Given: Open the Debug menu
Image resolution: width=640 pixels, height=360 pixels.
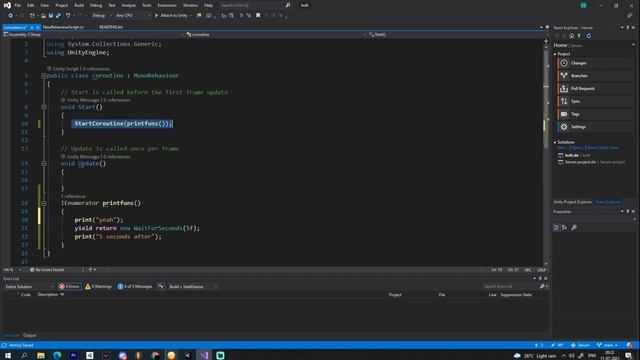Looking at the screenshot, I should pos(96,5).
